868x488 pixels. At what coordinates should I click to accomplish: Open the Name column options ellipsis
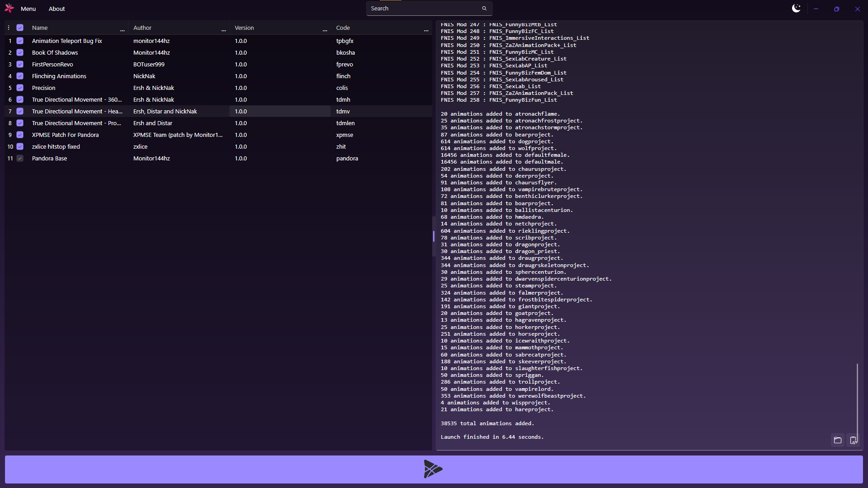[x=122, y=29]
